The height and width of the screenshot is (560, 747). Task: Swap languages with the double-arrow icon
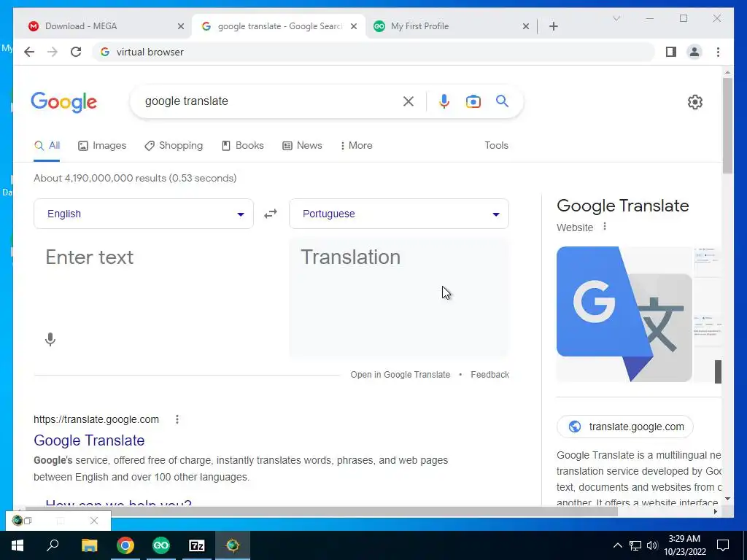pyautogui.click(x=271, y=214)
